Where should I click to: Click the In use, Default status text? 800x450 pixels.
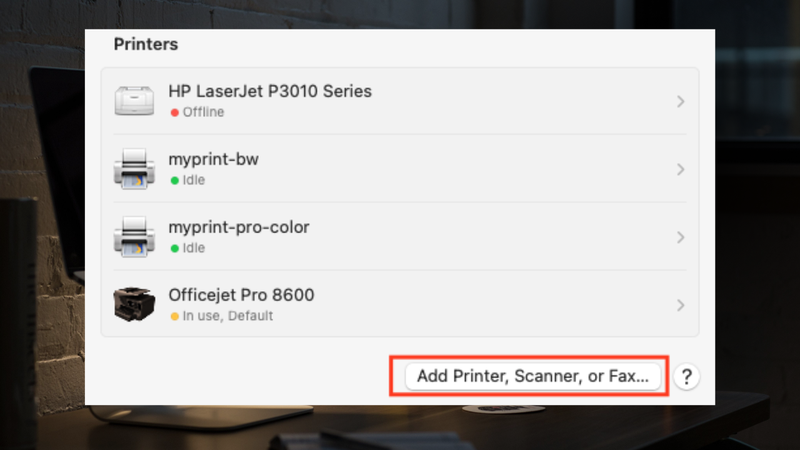point(228,316)
